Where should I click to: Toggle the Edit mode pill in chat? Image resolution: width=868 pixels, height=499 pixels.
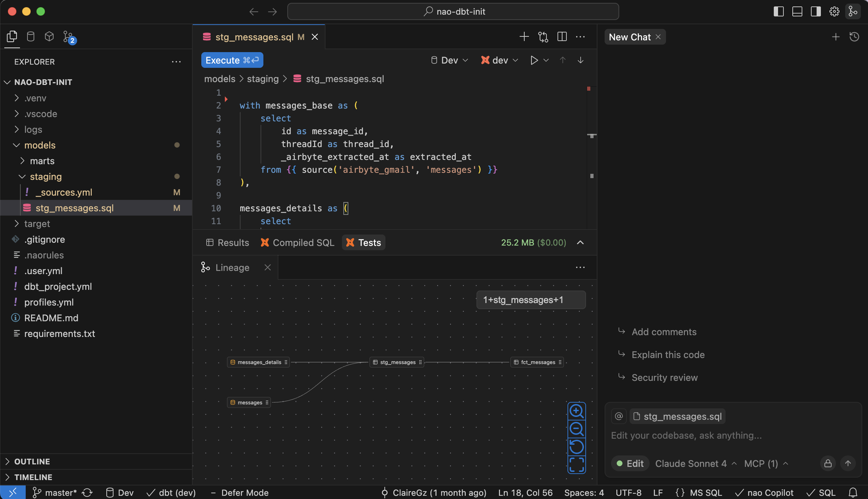tap(630, 463)
